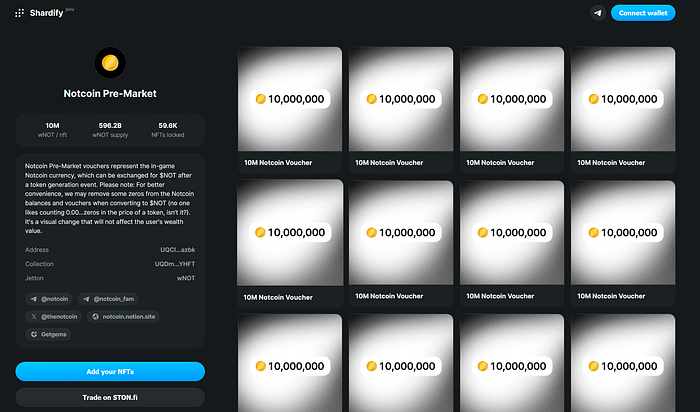Visit the @thenotcoin X profile link
This screenshot has width=700, height=412.
coord(54,316)
